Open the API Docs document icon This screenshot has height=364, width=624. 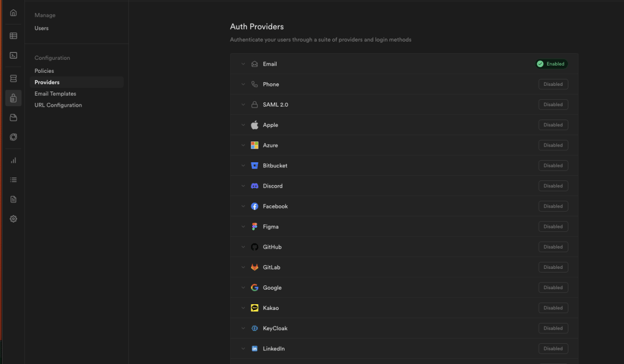click(14, 199)
